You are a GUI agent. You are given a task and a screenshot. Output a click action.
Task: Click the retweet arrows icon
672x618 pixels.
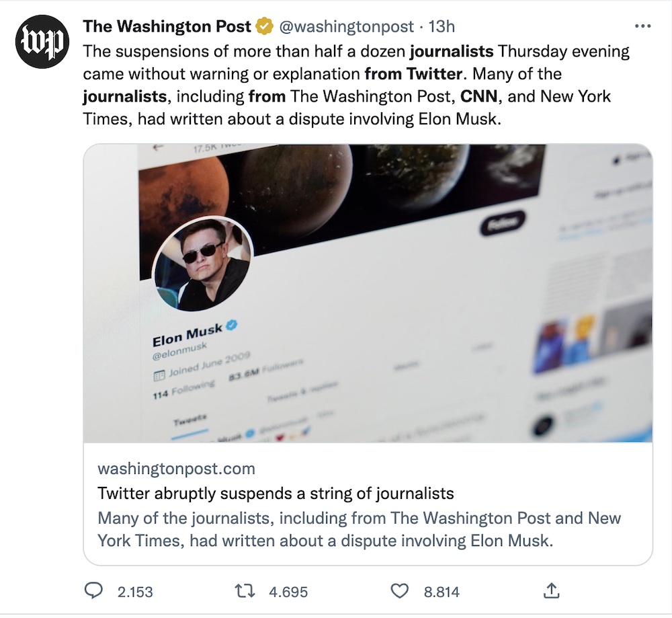click(246, 590)
